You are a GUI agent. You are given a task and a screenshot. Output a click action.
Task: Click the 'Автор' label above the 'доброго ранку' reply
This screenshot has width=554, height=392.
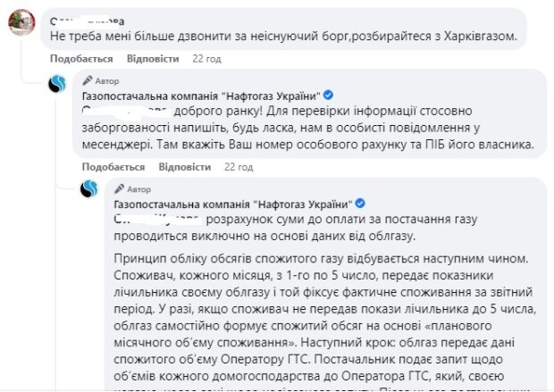[106, 79]
